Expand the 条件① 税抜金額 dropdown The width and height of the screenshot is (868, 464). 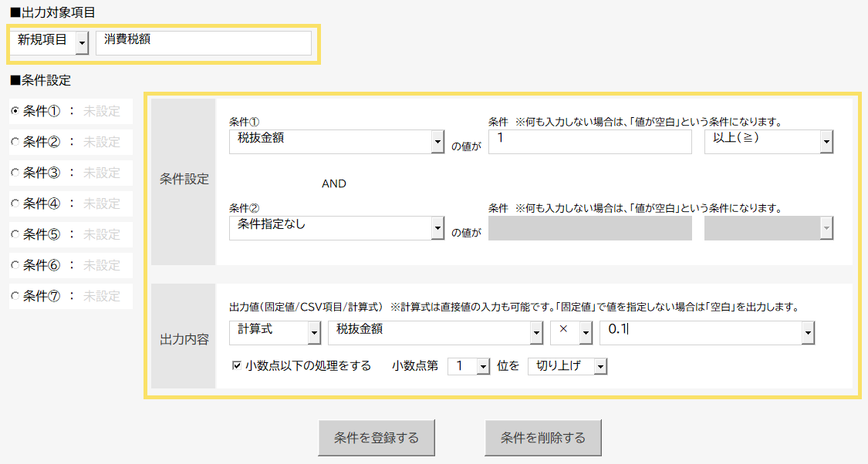coord(437,143)
